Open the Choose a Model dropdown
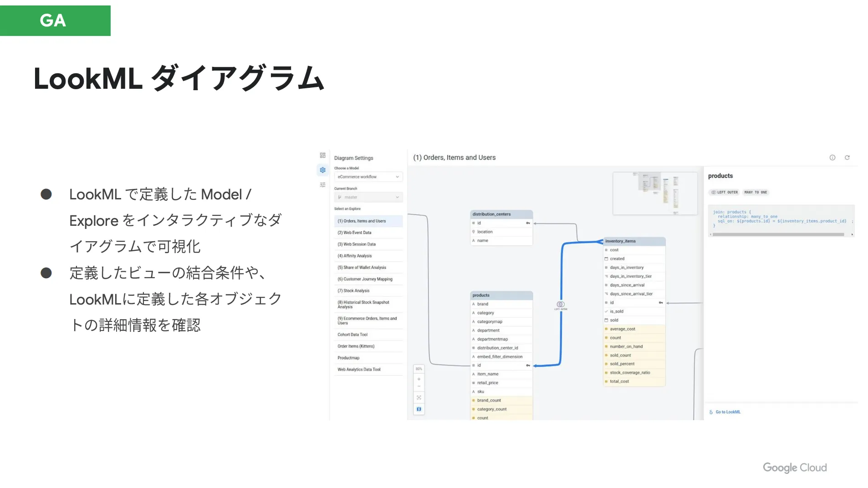The width and height of the screenshot is (868, 488). pos(368,177)
